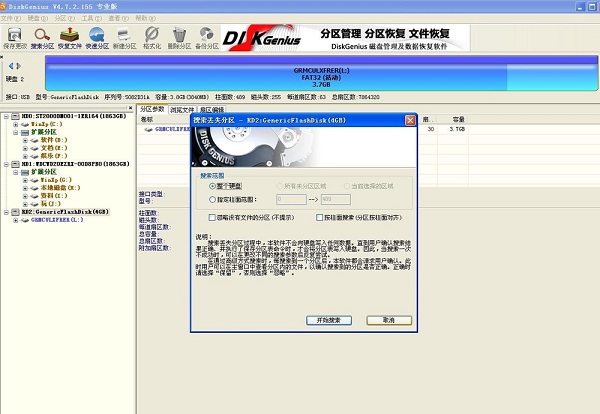
Task: Click the drive icon beside 文档(E:)
Action: [35, 148]
